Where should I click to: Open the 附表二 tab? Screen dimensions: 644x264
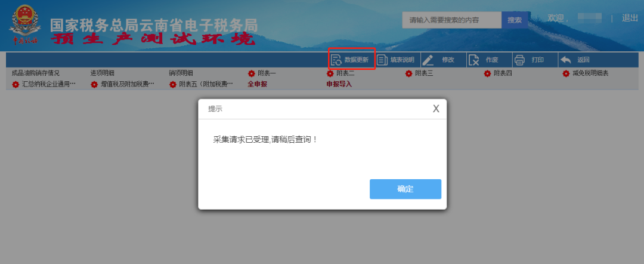pyautogui.click(x=345, y=73)
